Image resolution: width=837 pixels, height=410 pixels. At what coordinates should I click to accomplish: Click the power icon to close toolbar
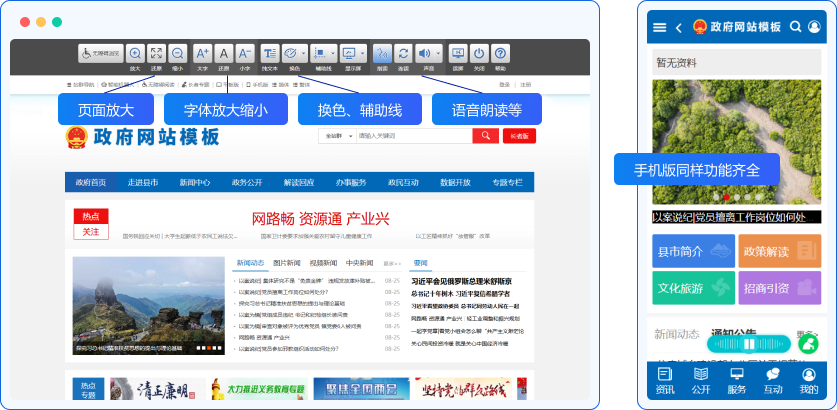click(x=478, y=54)
